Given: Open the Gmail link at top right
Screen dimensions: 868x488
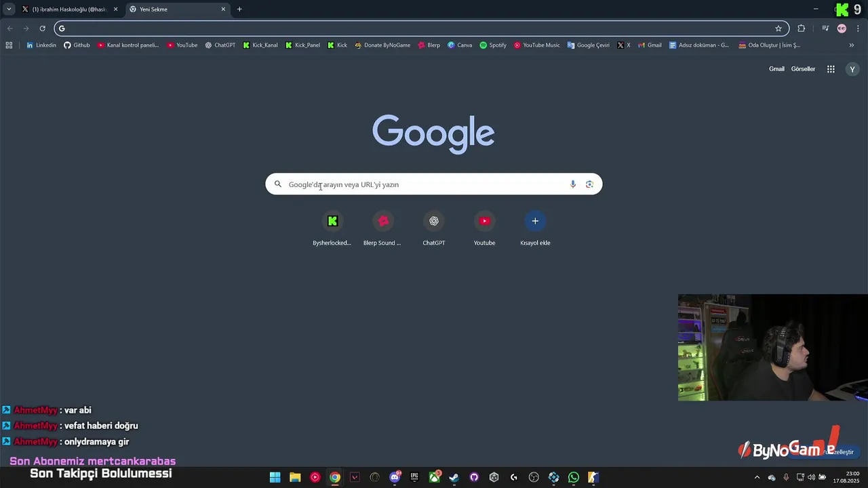Looking at the screenshot, I should 776,69.
